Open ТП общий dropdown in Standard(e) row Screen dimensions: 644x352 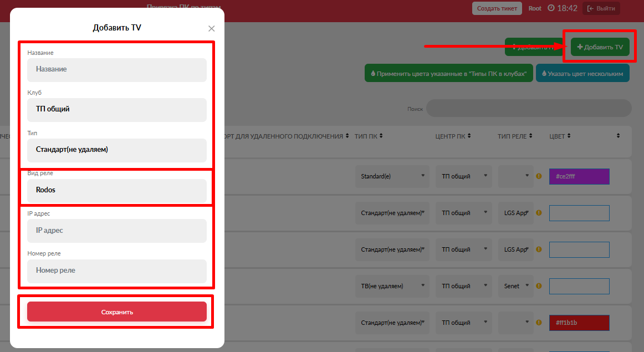[x=464, y=176]
